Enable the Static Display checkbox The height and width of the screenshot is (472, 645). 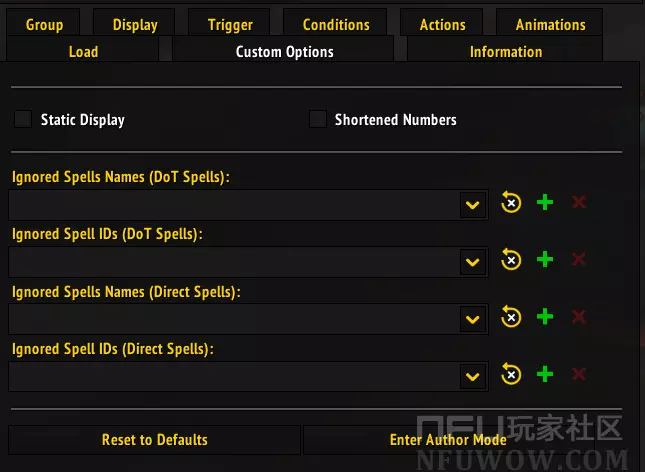[x=23, y=120]
